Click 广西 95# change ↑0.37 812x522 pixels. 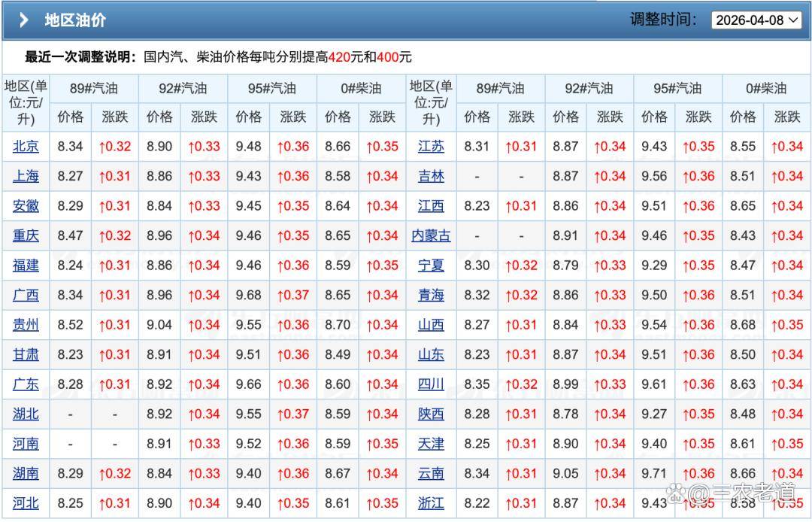(x=293, y=295)
